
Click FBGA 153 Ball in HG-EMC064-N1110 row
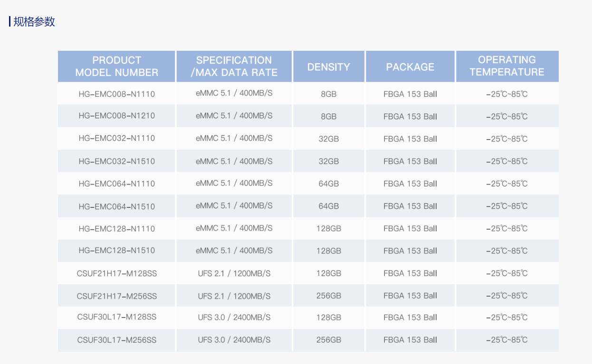410,184
